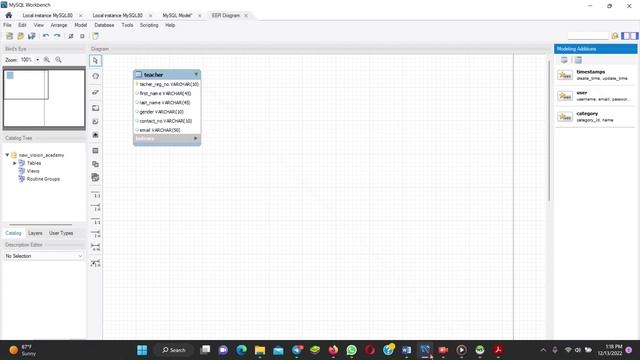Zoom in the diagram from Bird's Eye

point(47,60)
